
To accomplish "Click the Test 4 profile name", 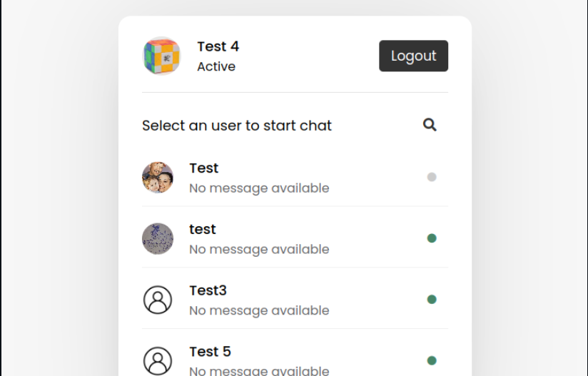I will point(218,46).
